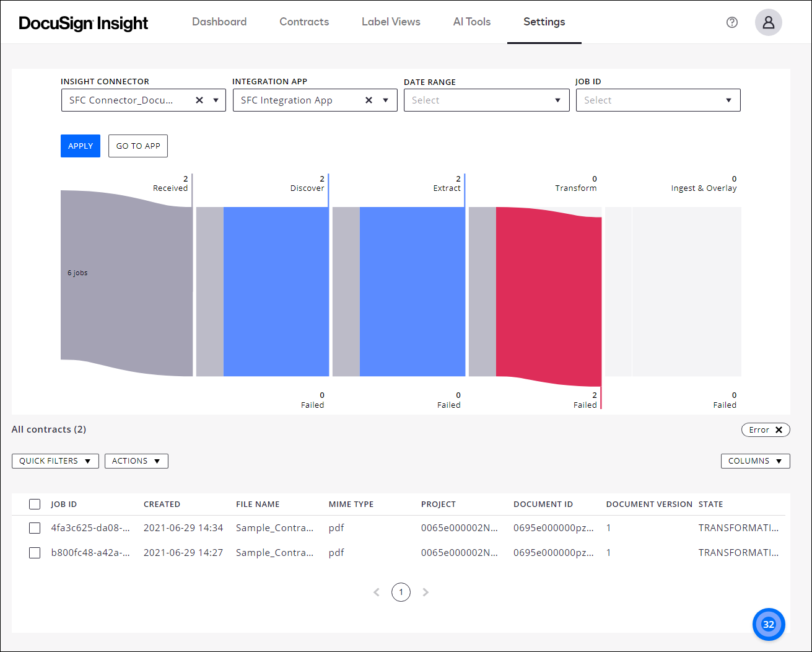Open the AI Tools tab
Viewport: 812px width, 652px height.
click(471, 22)
